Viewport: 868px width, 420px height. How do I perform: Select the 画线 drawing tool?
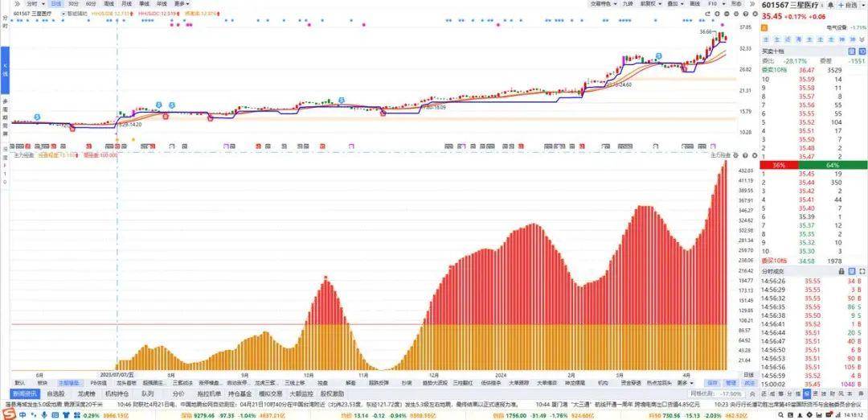tap(694, 4)
